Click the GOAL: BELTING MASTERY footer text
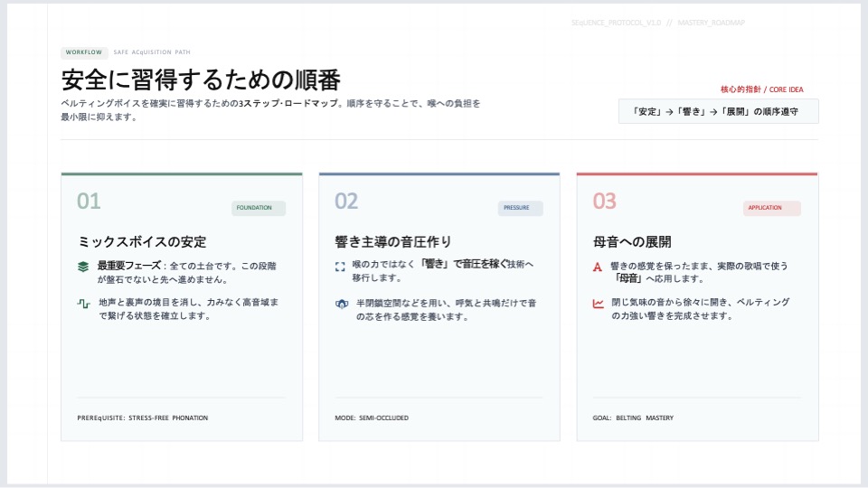The height and width of the screenshot is (488, 868). pos(633,418)
